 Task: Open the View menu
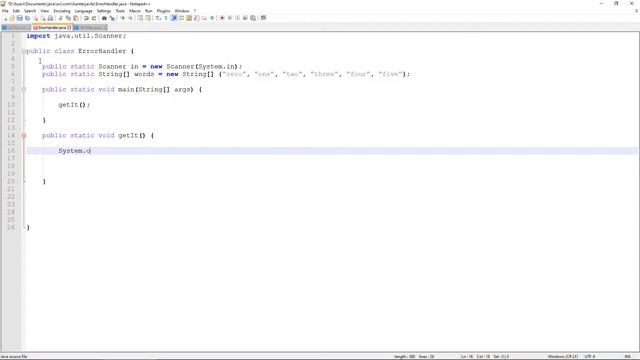(x=45, y=11)
